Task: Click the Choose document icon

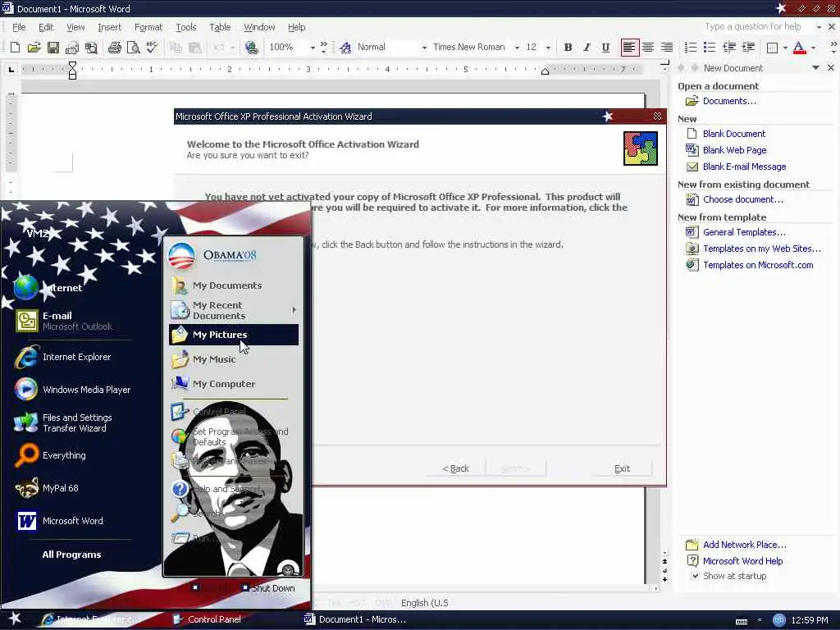Action: 692,200
